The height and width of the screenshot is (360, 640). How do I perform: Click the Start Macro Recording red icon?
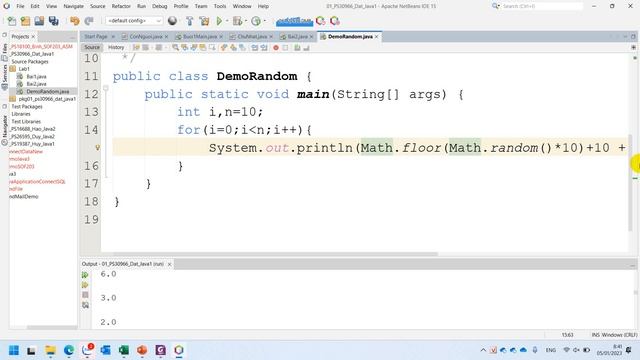(x=276, y=48)
